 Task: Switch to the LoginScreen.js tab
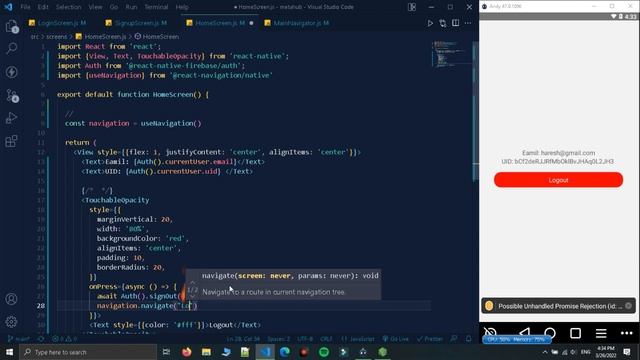click(x=57, y=23)
